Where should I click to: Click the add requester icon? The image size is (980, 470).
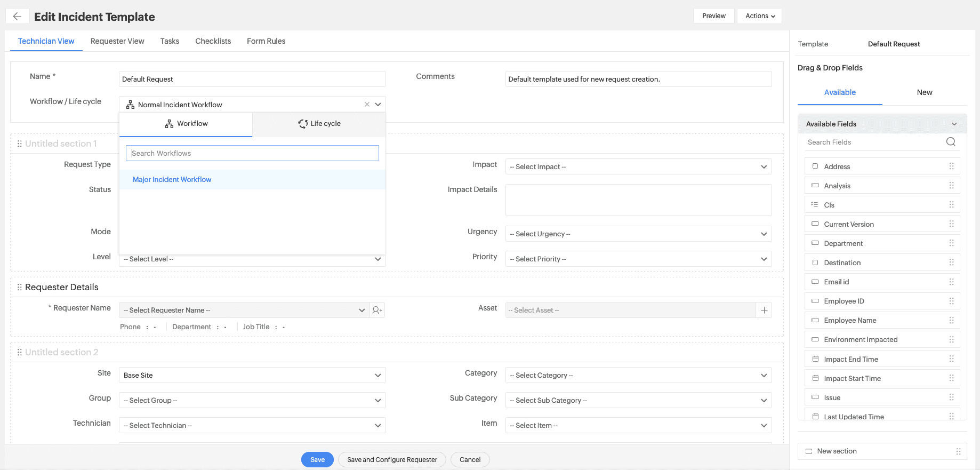click(x=377, y=310)
